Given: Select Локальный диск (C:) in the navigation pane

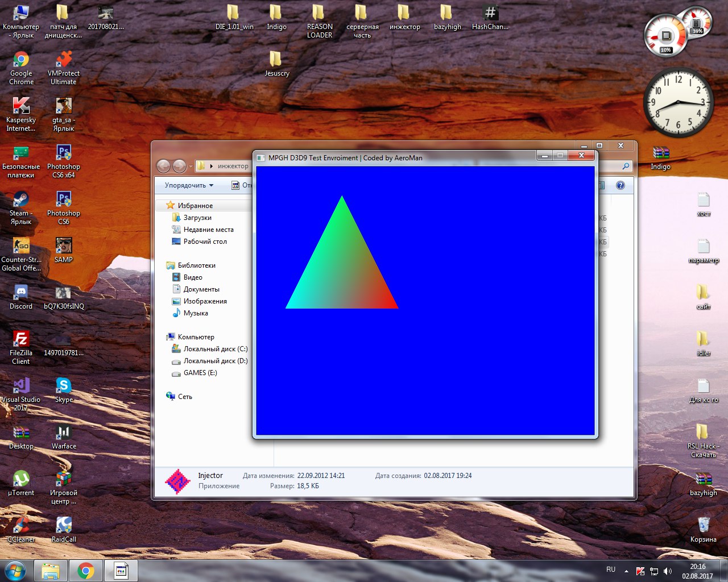Looking at the screenshot, I should [215, 349].
